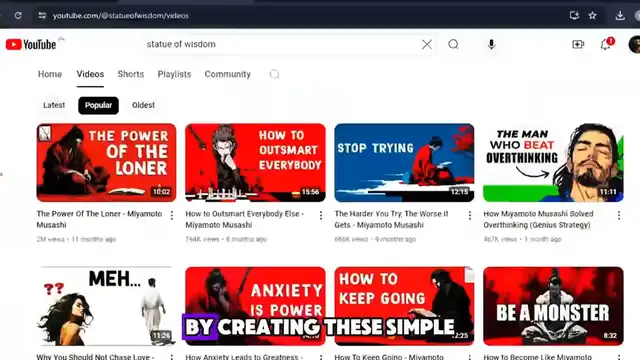
Task: Open 'The Power of the Loner' thumbnail
Action: (106, 162)
